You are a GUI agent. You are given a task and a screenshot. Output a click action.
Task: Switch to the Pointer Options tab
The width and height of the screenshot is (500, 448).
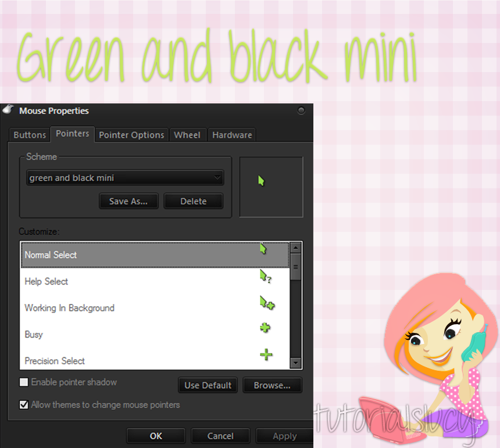(131, 134)
